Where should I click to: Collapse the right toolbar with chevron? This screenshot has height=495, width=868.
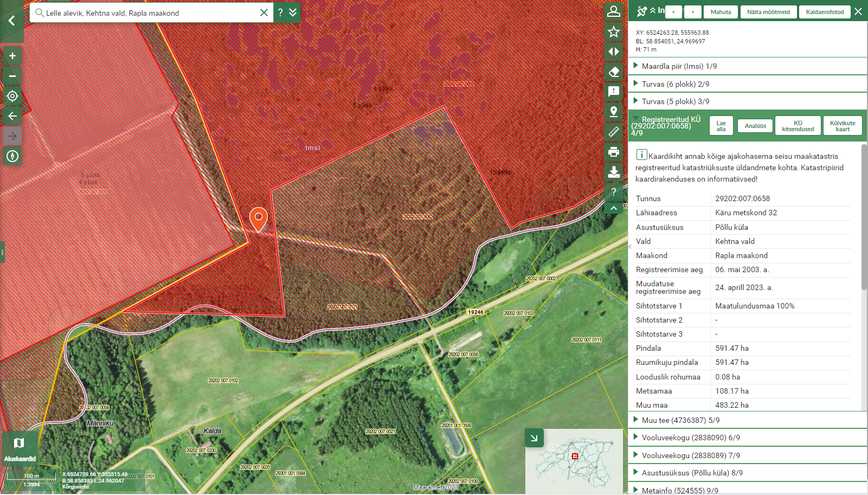(614, 208)
